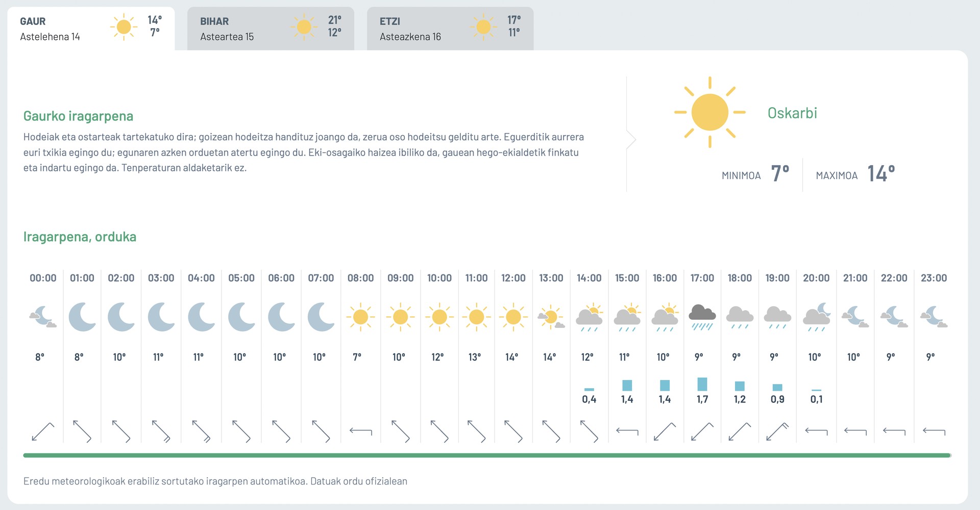Screen dimensions: 980x510
Task: Click the 7° temperature at 08:00
Action: click(x=357, y=357)
